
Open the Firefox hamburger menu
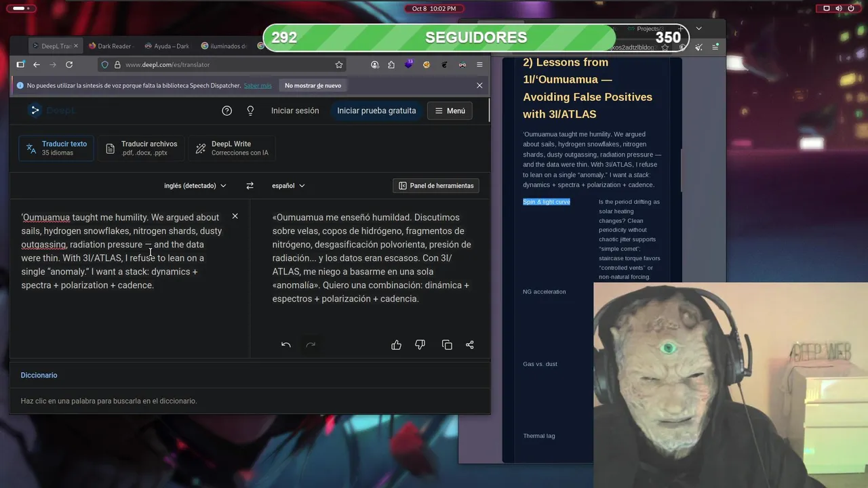click(x=479, y=64)
